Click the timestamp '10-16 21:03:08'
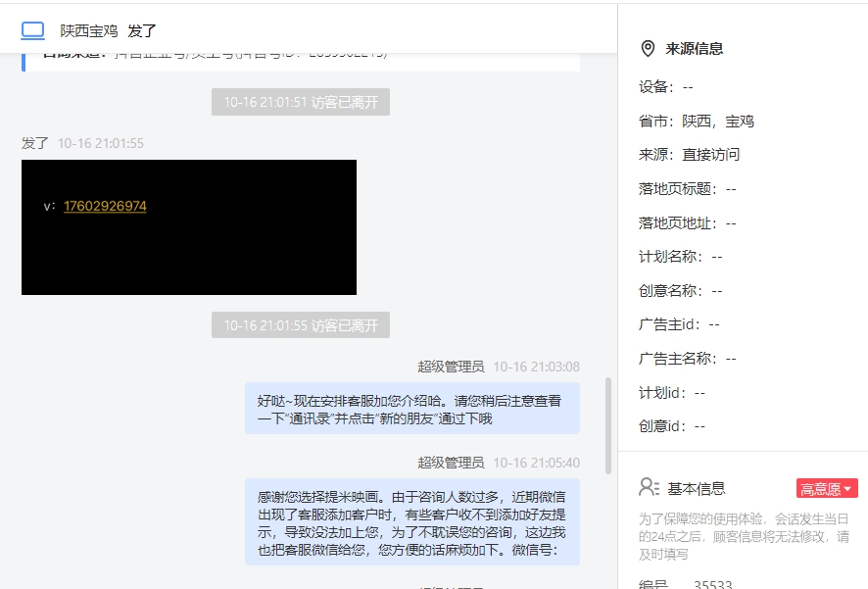The width and height of the screenshot is (868, 589). (x=537, y=367)
